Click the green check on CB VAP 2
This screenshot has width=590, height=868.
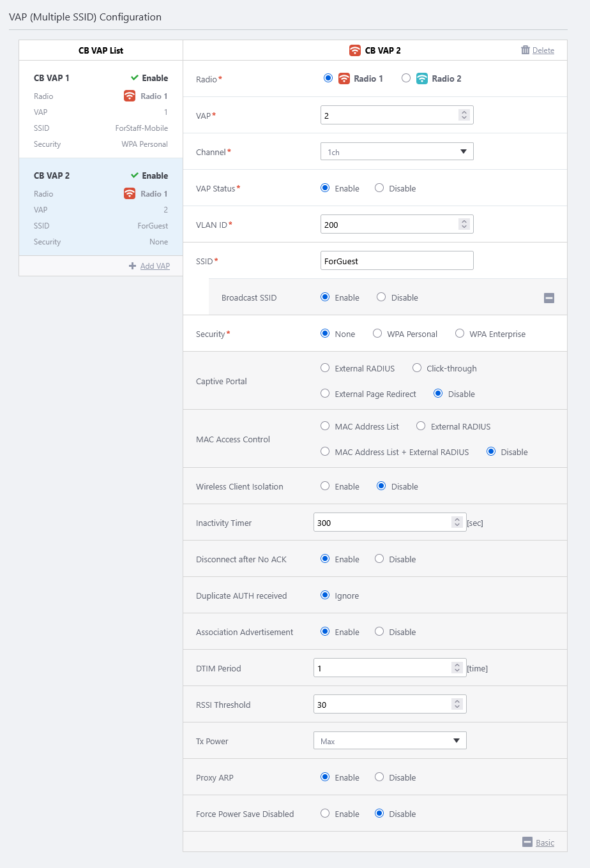(135, 176)
